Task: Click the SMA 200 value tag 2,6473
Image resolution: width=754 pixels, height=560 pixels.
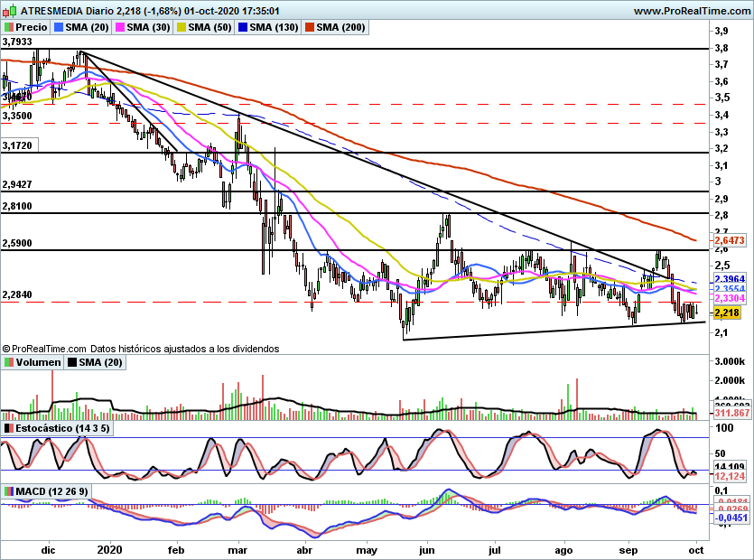Action: (x=730, y=240)
